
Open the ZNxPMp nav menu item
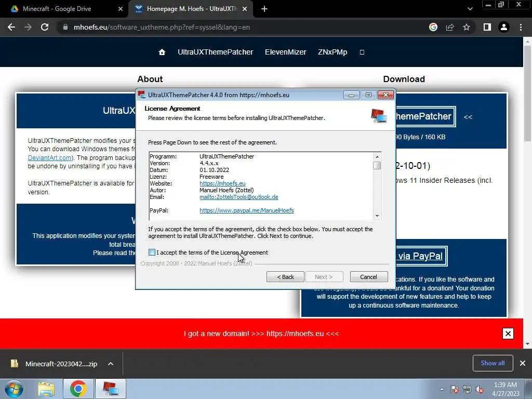pyautogui.click(x=332, y=52)
